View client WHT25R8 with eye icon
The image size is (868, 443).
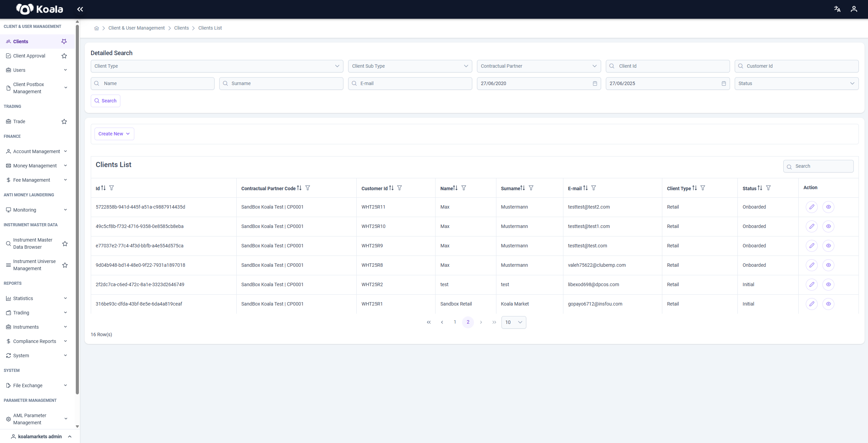click(x=828, y=265)
